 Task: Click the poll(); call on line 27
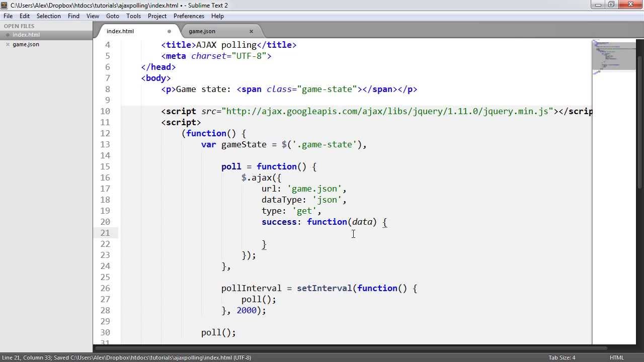(259, 299)
